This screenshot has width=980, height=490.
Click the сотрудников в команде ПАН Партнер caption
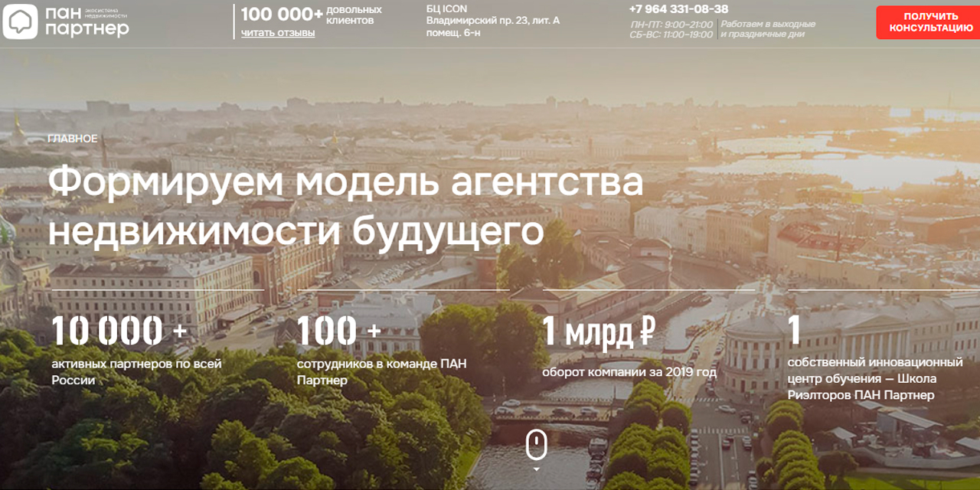click(381, 371)
